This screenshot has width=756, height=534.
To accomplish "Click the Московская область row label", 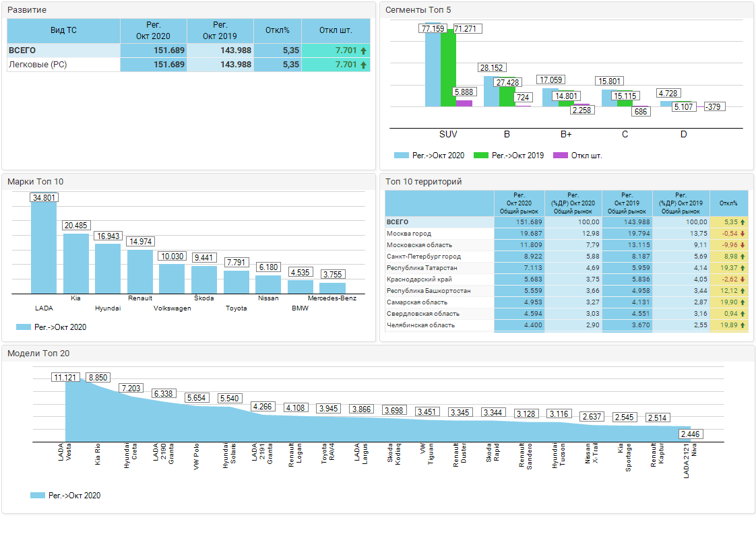I will coord(420,245).
